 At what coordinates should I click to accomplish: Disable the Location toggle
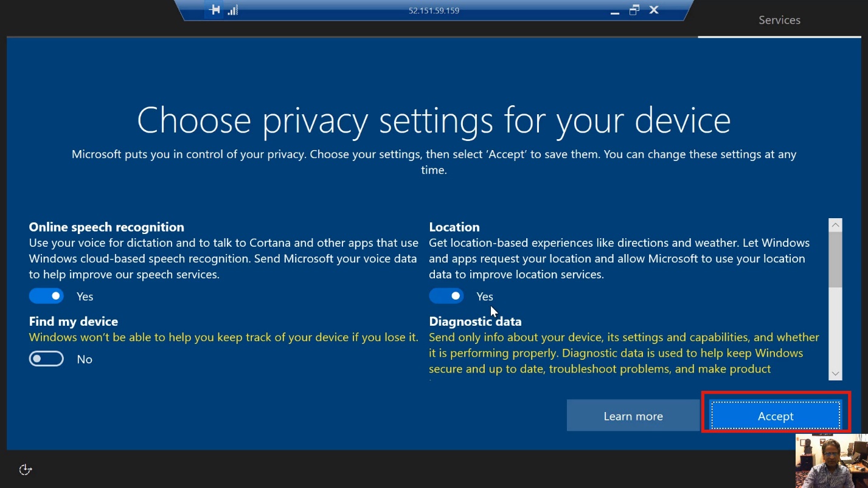tap(446, 296)
